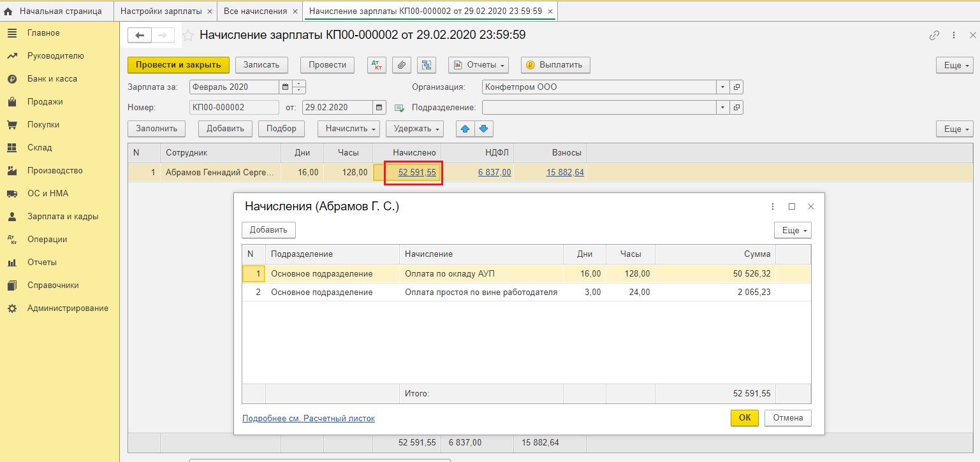The image size is (980, 462).
Task: Move row down with blue arrow
Action: [484, 129]
